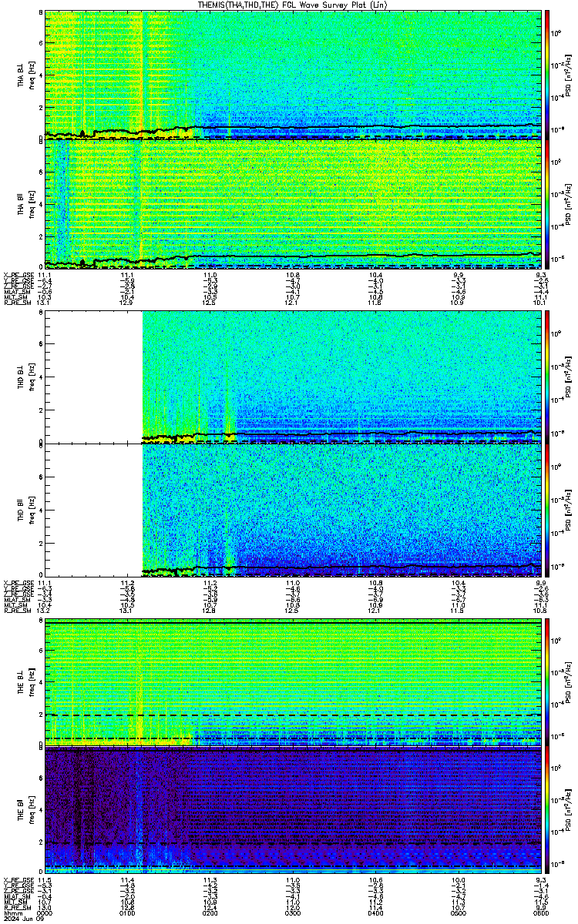The image size is (578, 924).
Task: Click the PSD color bar beside THE B-parallel
Action: [547, 810]
